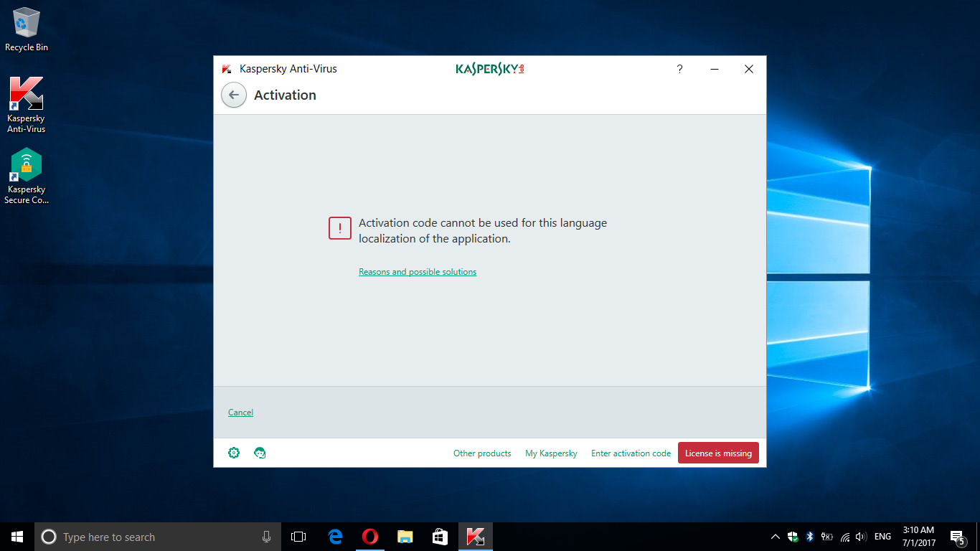The height and width of the screenshot is (551, 980).
Task: Click the License is missing button
Action: click(718, 453)
